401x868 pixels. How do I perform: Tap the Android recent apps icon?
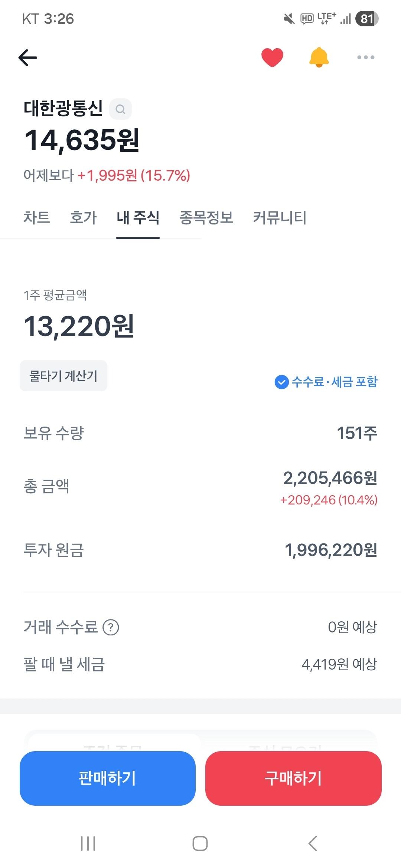88,844
